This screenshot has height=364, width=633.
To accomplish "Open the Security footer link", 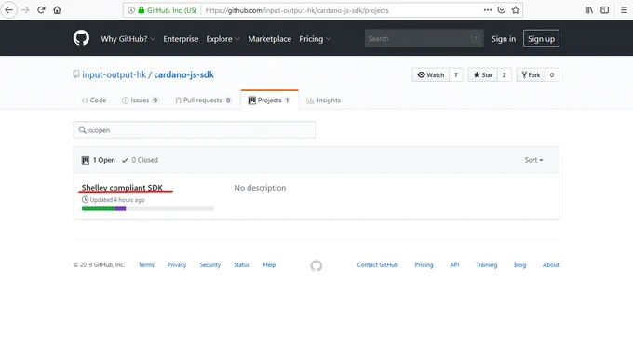I will [x=210, y=265].
